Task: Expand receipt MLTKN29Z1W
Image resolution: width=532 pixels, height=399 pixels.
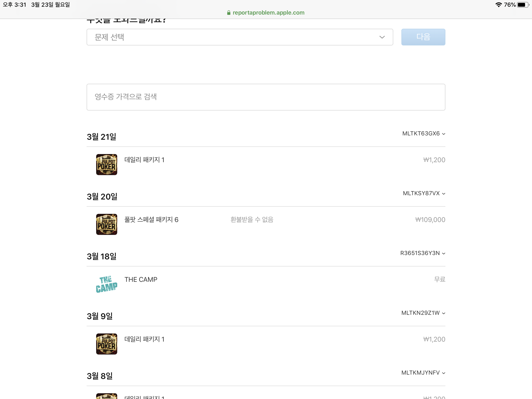Action: coord(423,313)
